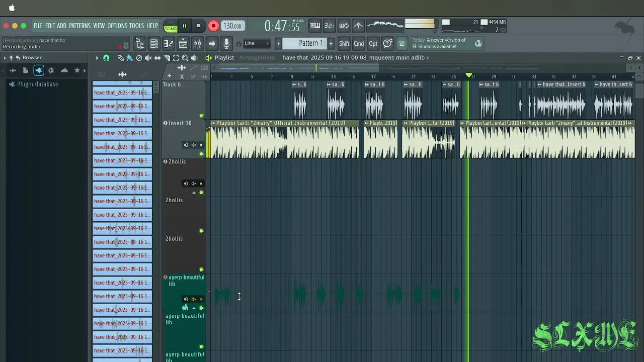Stop playback with the stop button
The height and width of the screenshot is (362, 644).
pyautogui.click(x=198, y=26)
